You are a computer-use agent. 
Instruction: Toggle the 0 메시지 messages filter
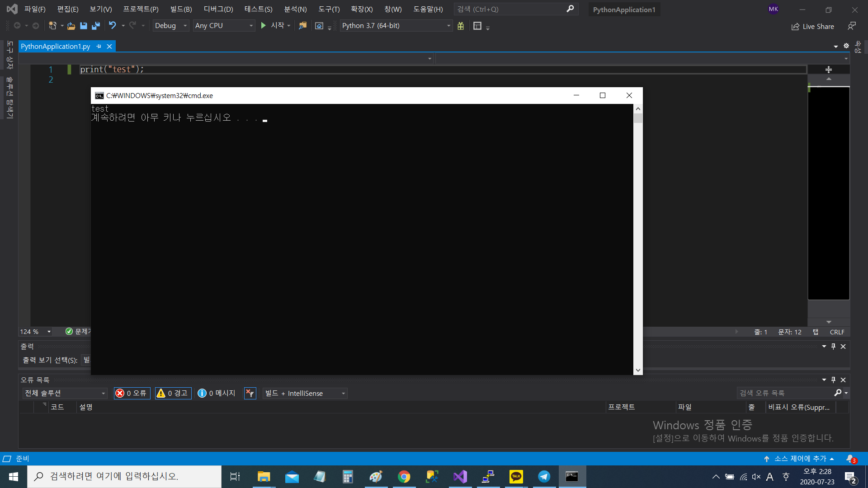click(x=217, y=393)
